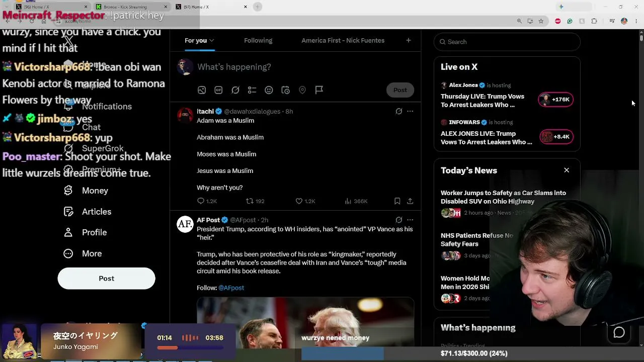The height and width of the screenshot is (362, 644).
Task: Seek in the Junko Yagami song progress bar
Action: tap(190, 347)
